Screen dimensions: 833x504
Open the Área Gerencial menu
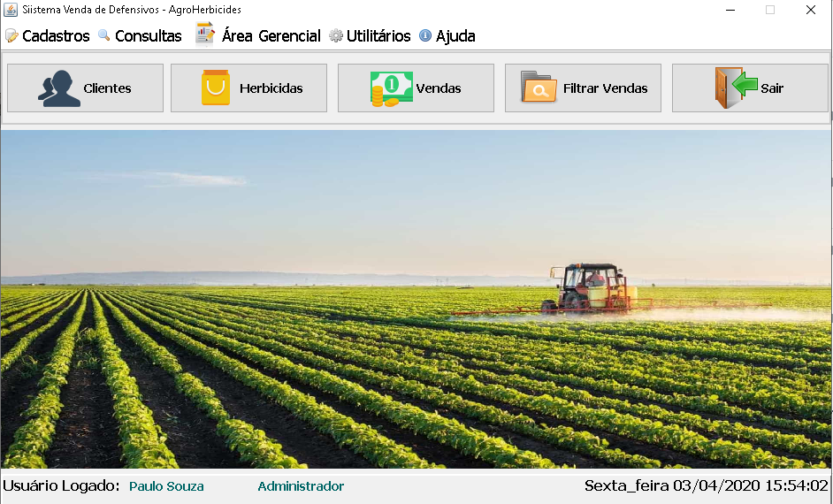[258, 35]
